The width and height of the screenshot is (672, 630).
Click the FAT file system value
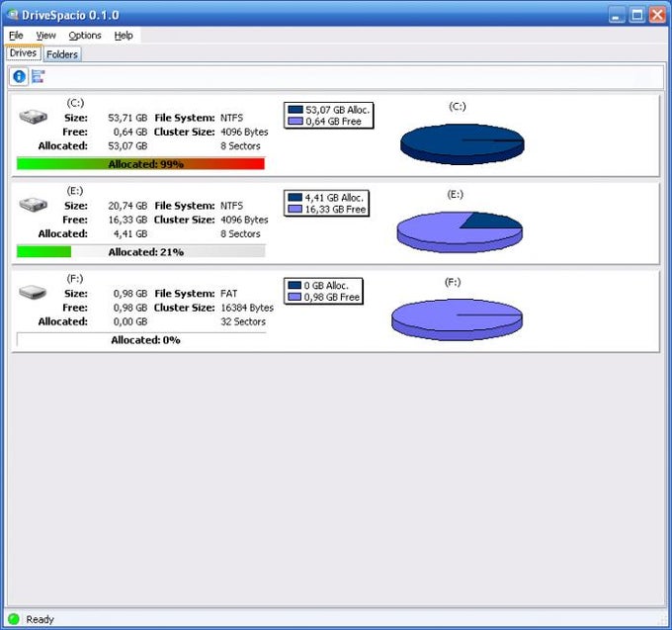pos(229,294)
